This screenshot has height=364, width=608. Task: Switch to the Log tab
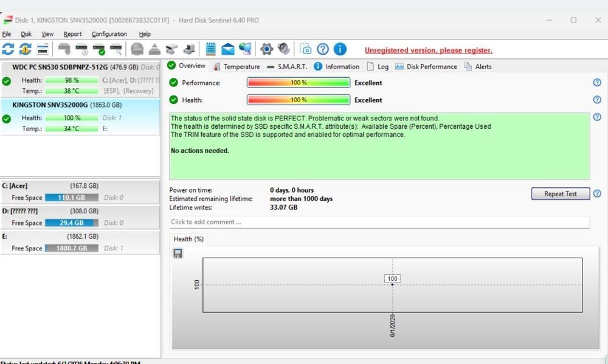[x=378, y=67]
